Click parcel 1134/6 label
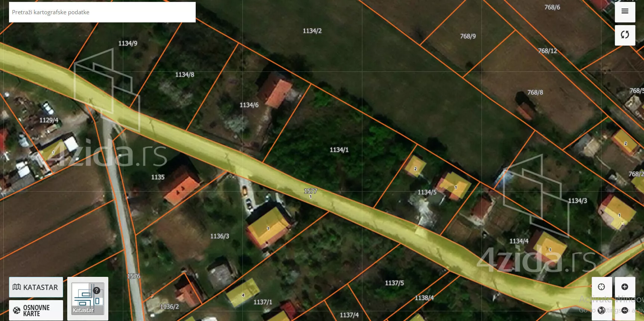 coord(249,105)
